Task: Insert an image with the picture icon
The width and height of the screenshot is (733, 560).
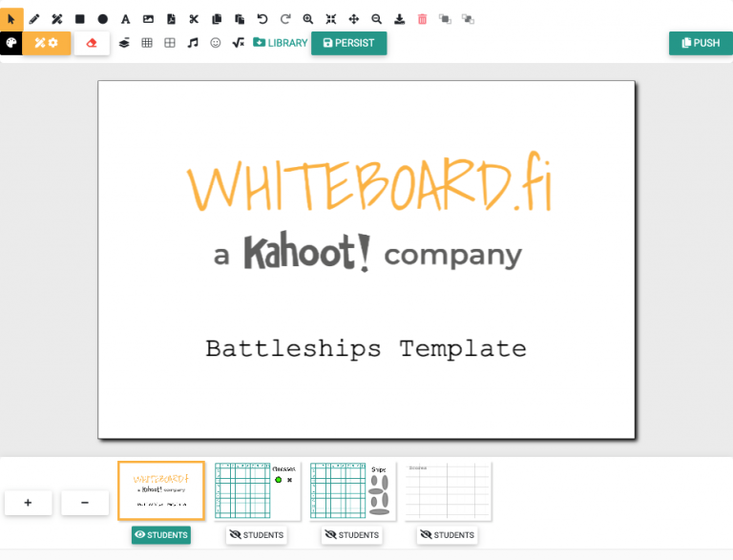Action: (148, 19)
